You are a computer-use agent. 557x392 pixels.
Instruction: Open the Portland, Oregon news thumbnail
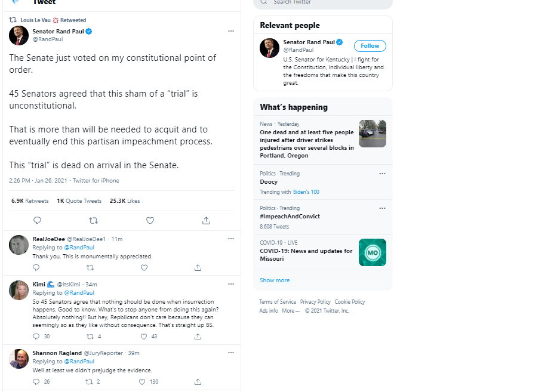(x=373, y=134)
